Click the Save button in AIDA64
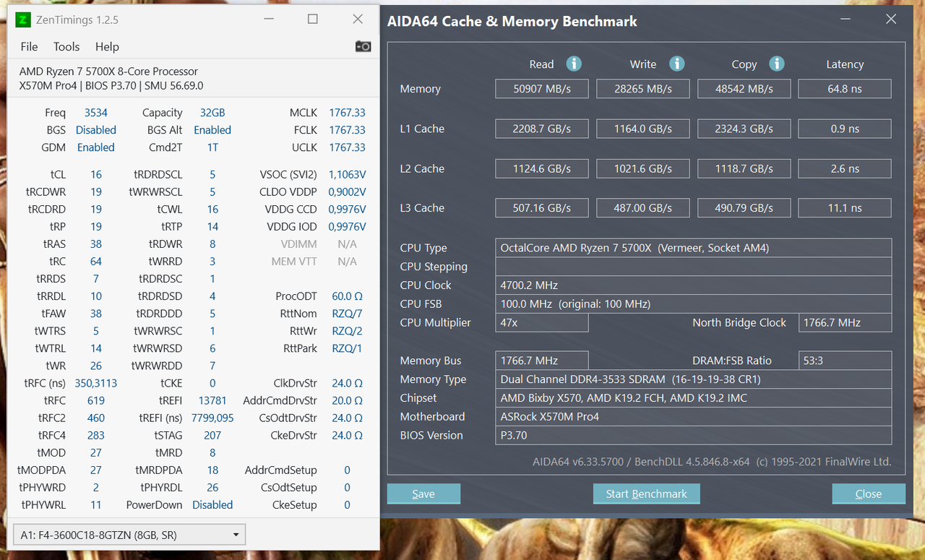Screen dimensions: 925x560 [423, 494]
